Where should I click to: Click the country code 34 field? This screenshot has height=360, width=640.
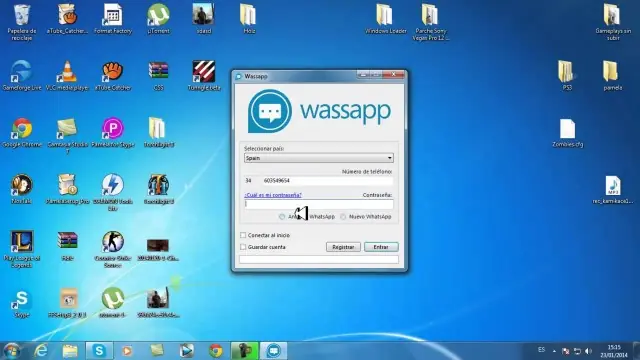point(250,180)
